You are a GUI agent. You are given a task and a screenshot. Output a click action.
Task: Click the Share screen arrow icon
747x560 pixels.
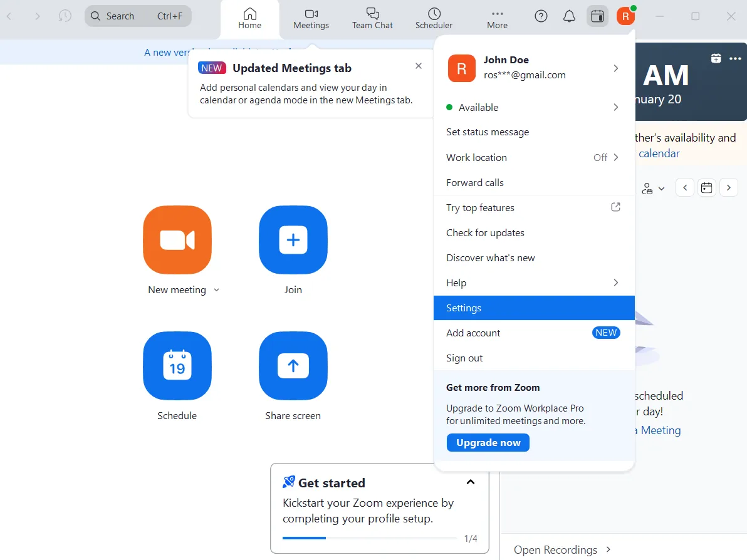tap(293, 366)
